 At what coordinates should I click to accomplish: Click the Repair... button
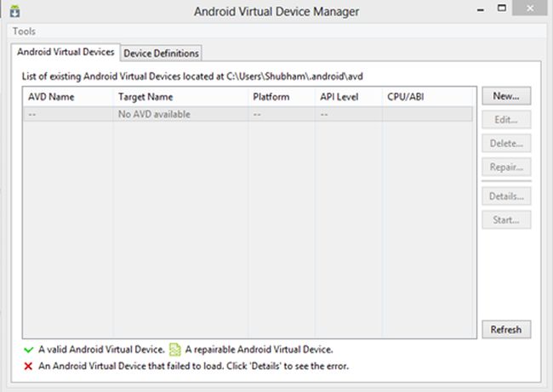506,168
